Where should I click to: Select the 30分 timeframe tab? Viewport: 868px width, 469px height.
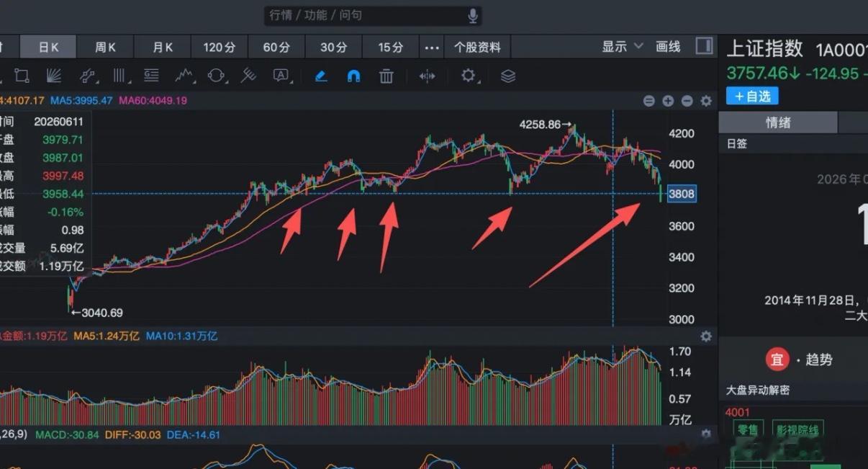pos(334,47)
